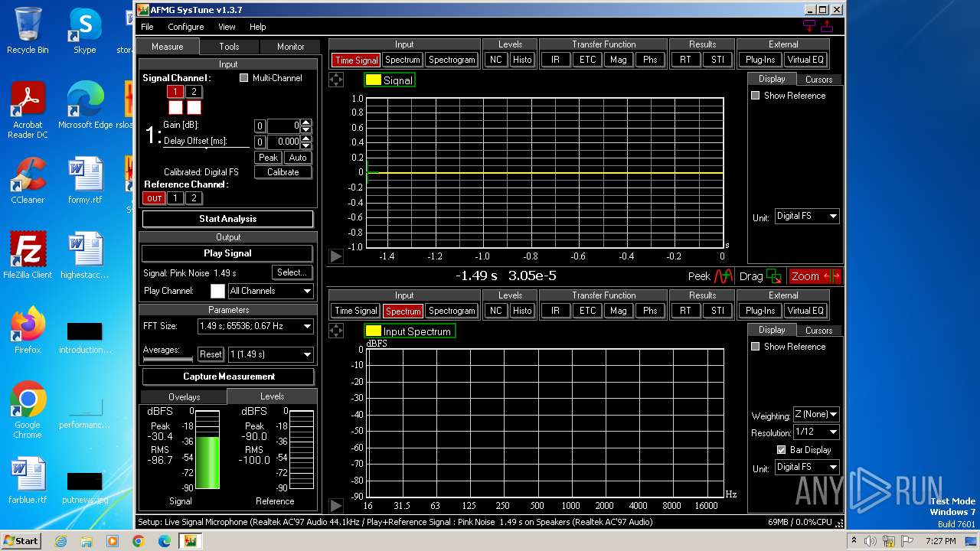Open Microsoft Edge desktop icon
980x551 pixels.
coord(85,106)
